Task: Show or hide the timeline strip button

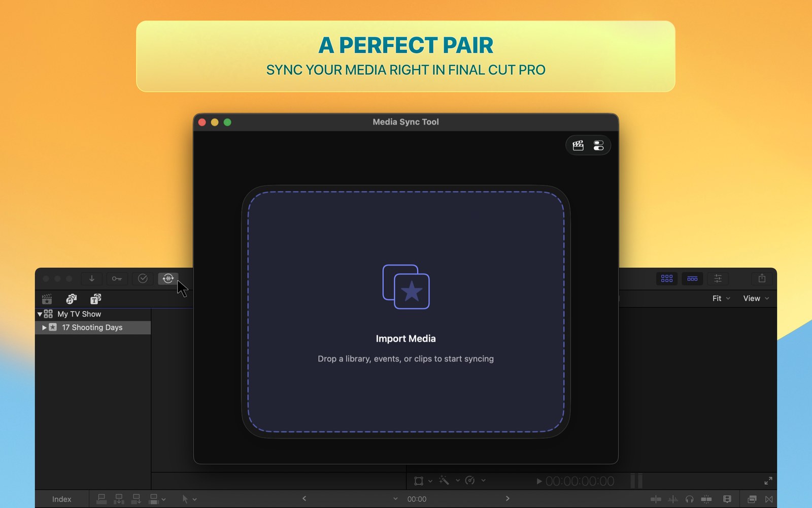Action: 692,278
